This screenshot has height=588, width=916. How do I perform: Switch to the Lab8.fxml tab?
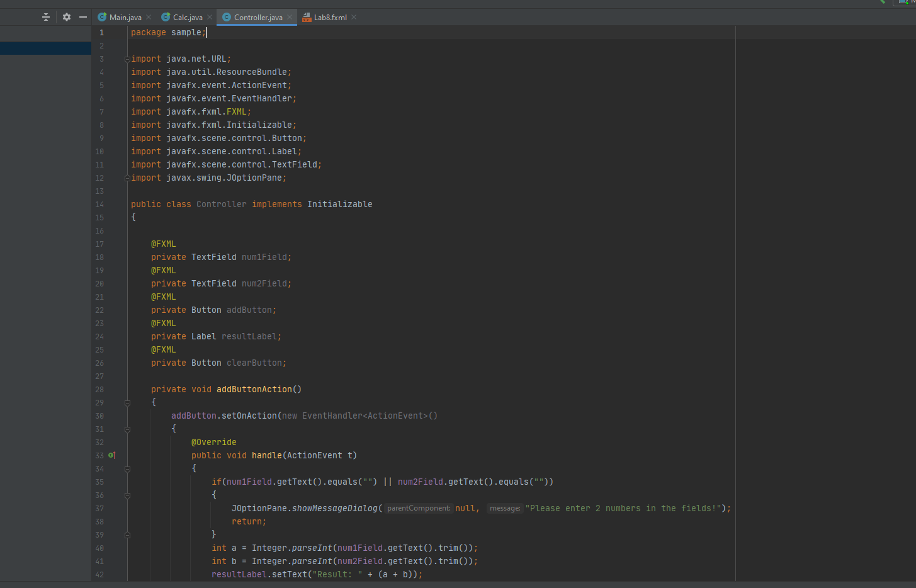pyautogui.click(x=330, y=18)
